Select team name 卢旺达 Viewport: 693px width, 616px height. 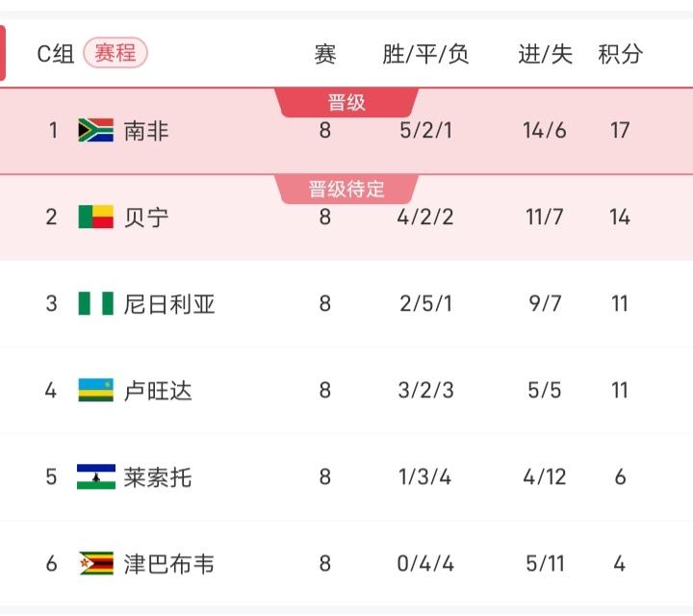158,391
